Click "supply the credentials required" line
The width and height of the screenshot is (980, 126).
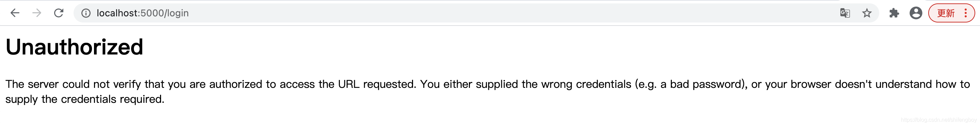(85, 99)
